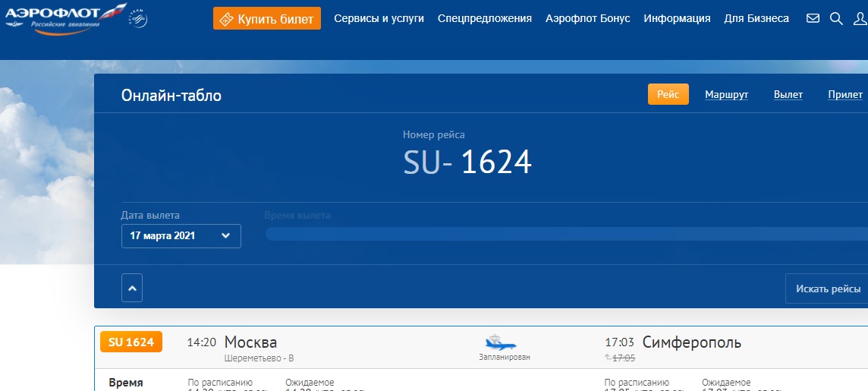
Task: Open the Сервисы и услуги menu
Action: (379, 18)
